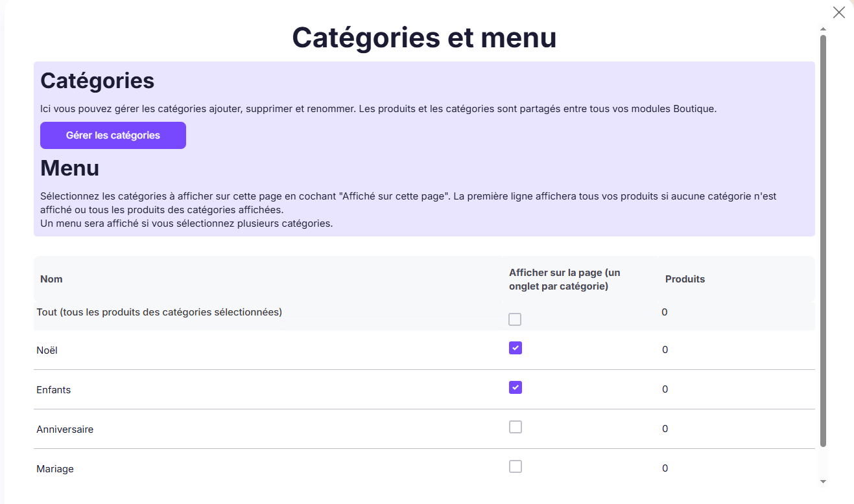Screen dimensions: 854x504
Task: Click the Gérer les catégories button
Action: click(x=113, y=135)
